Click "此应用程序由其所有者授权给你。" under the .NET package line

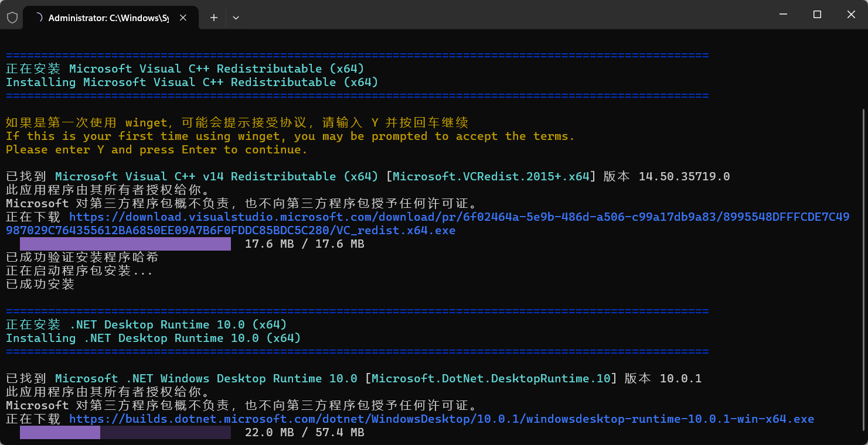(108, 392)
